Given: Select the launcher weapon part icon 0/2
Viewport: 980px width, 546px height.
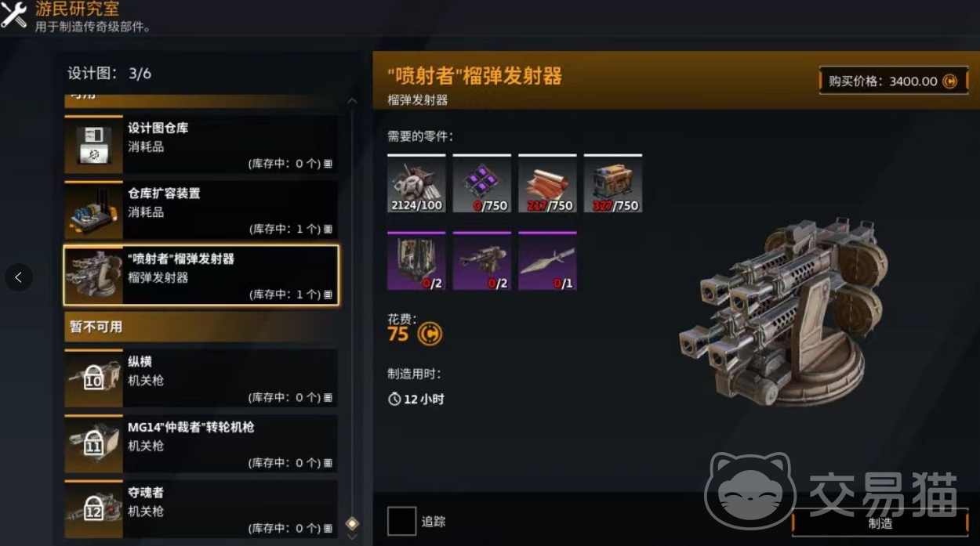Looking at the screenshot, I should click(x=481, y=261).
